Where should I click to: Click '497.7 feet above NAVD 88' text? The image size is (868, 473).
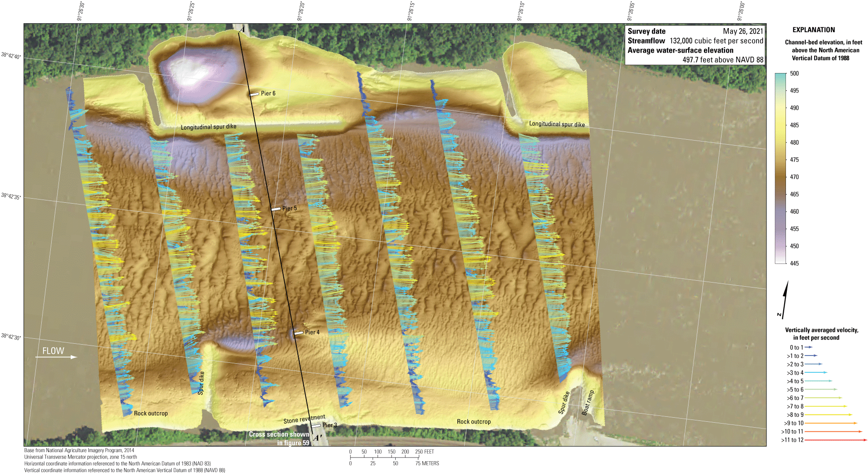tap(723, 60)
